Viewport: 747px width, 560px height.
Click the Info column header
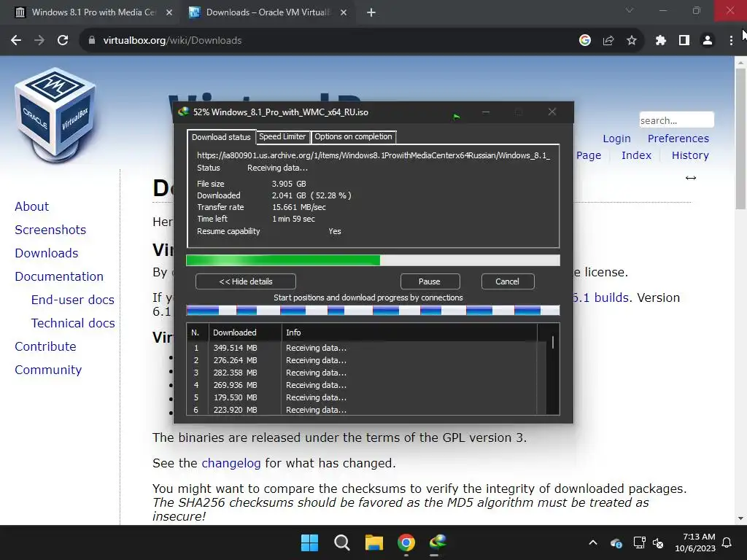click(x=409, y=332)
